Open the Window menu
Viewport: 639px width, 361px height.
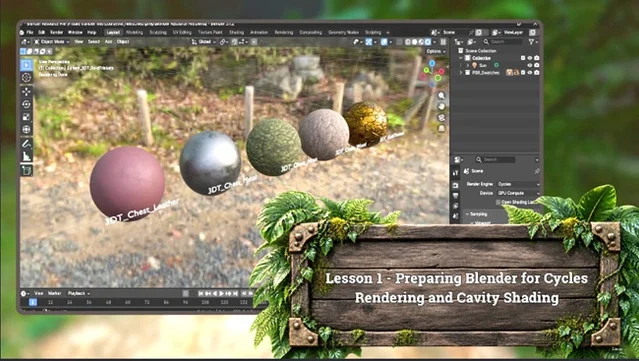75,32
